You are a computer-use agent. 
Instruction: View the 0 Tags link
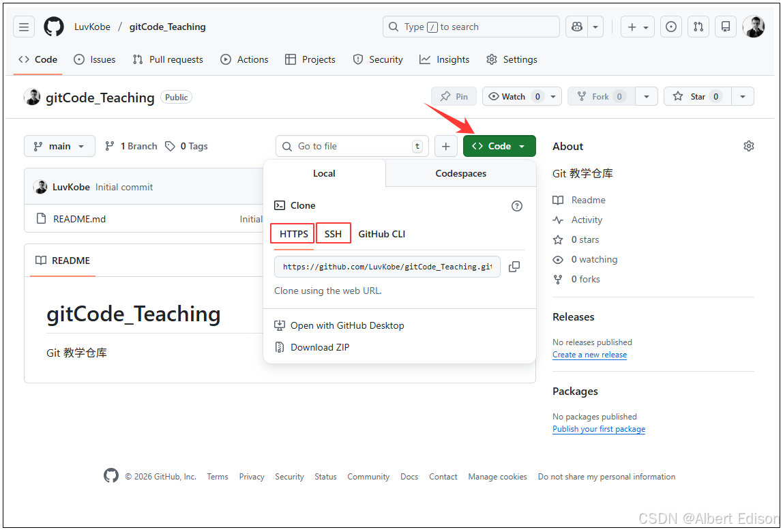click(x=186, y=146)
